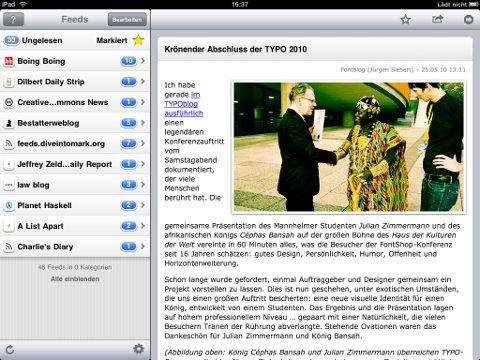Open Jeffrey Zeldman Daily Report feed
This screenshot has height=360, width=480.
click(x=75, y=164)
